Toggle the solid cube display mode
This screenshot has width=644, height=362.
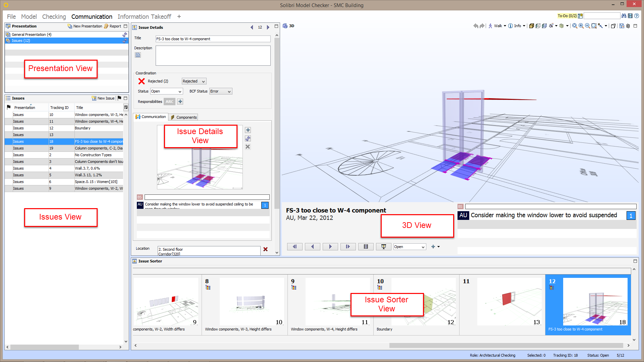pos(531,26)
